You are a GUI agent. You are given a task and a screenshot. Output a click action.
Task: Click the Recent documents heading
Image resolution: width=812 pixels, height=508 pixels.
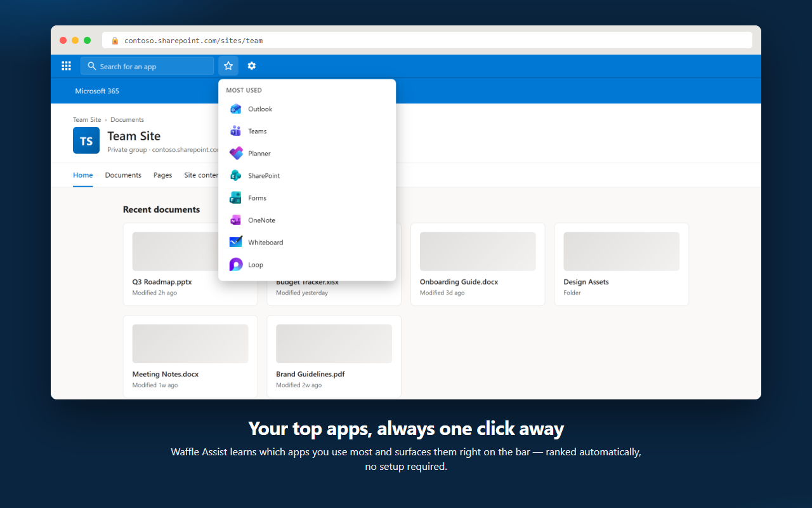click(161, 210)
